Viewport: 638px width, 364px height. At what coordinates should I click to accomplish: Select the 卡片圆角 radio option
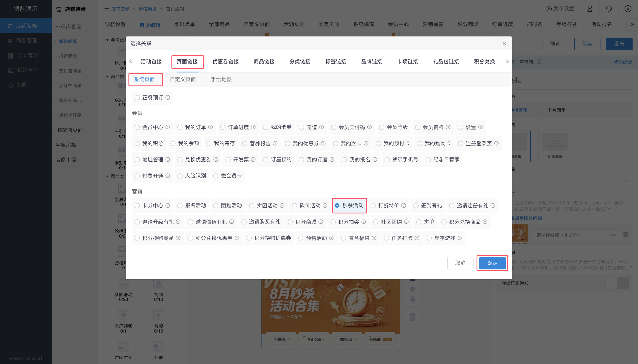[x=541, y=110]
